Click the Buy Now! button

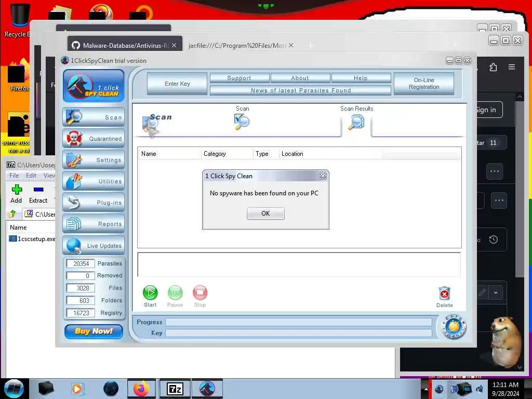[94, 331]
